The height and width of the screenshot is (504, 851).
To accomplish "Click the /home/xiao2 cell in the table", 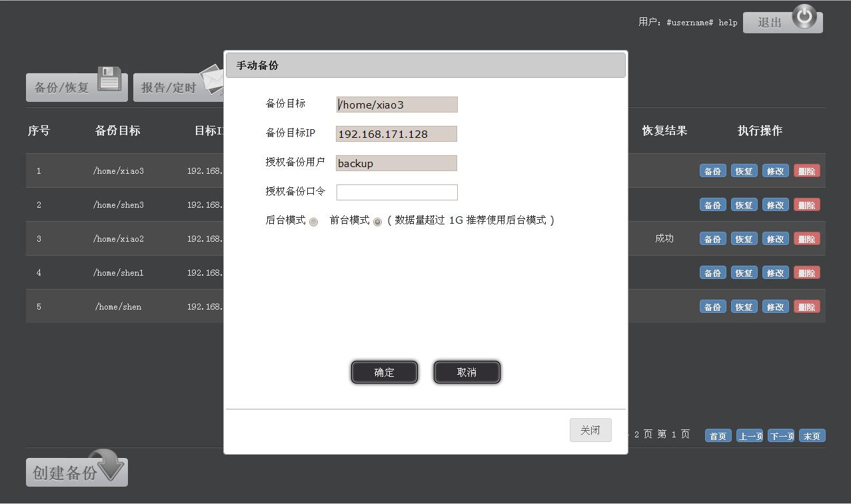I will [x=119, y=239].
